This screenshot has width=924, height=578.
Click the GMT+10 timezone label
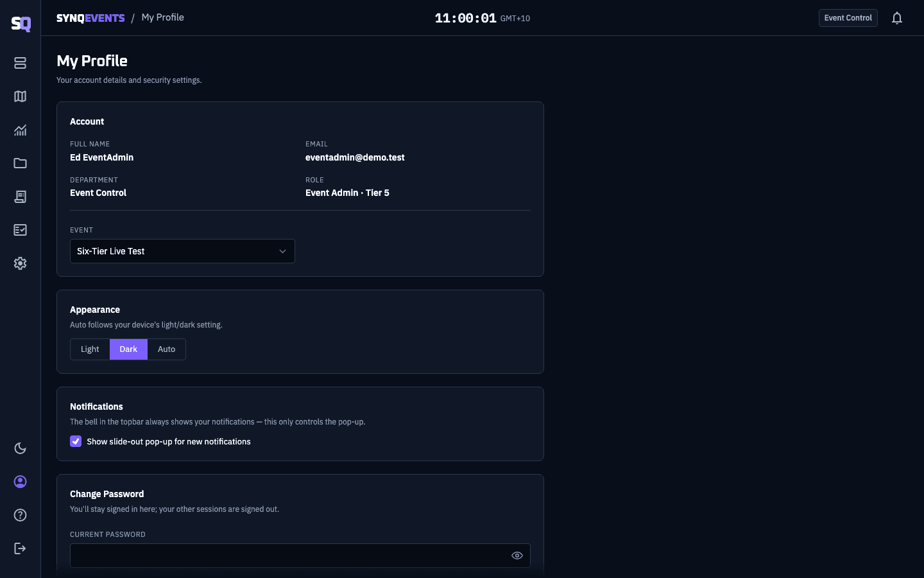515,19
